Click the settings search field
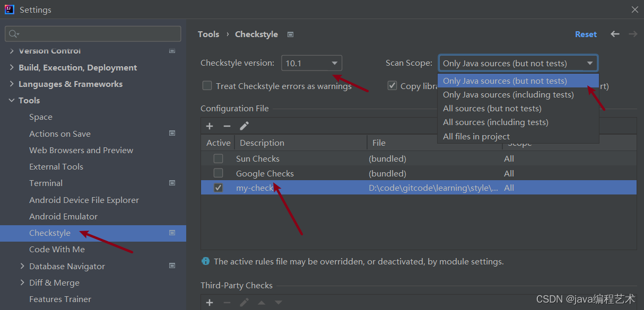 pyautogui.click(x=93, y=33)
